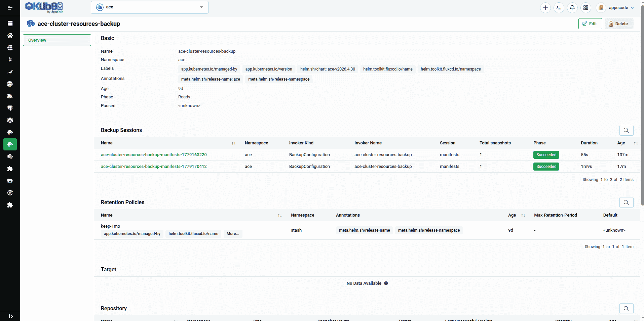Go to the Home icon in the sidebar
Image resolution: width=644 pixels, height=321 pixels.
coord(10,36)
